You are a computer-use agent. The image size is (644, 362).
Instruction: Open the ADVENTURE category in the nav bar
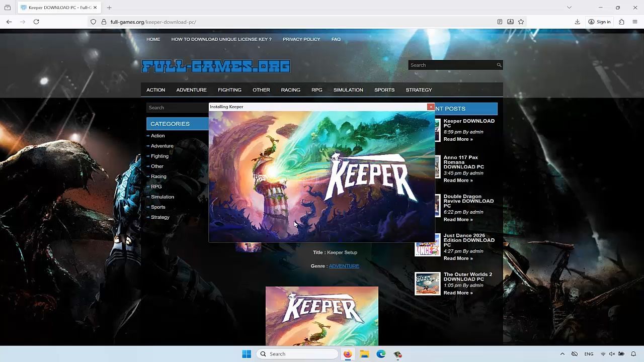[x=191, y=90]
